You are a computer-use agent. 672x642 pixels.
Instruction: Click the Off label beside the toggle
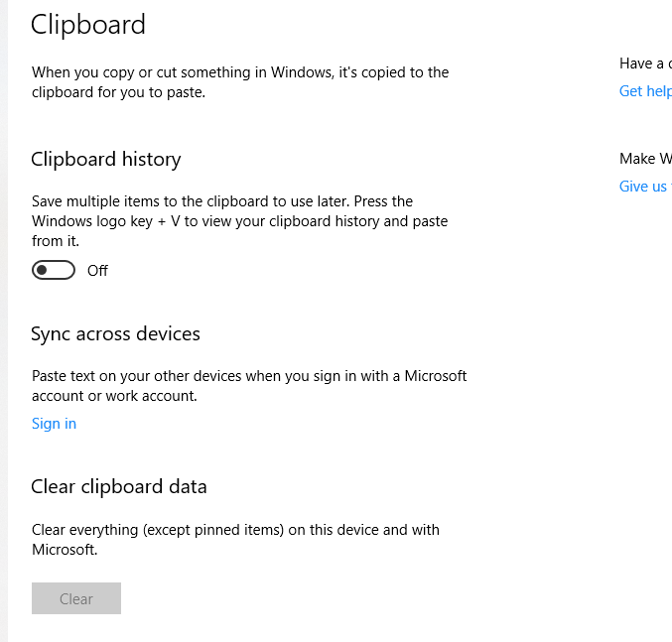click(97, 271)
